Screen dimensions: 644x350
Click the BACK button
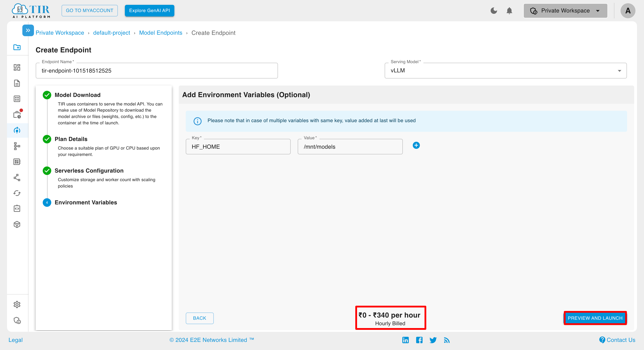tap(199, 318)
